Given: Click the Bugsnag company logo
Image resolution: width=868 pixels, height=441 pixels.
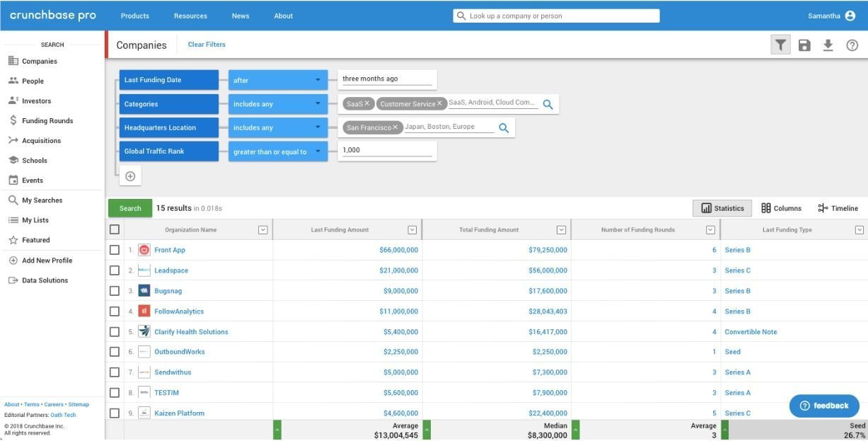Looking at the screenshot, I should pyautogui.click(x=144, y=291).
